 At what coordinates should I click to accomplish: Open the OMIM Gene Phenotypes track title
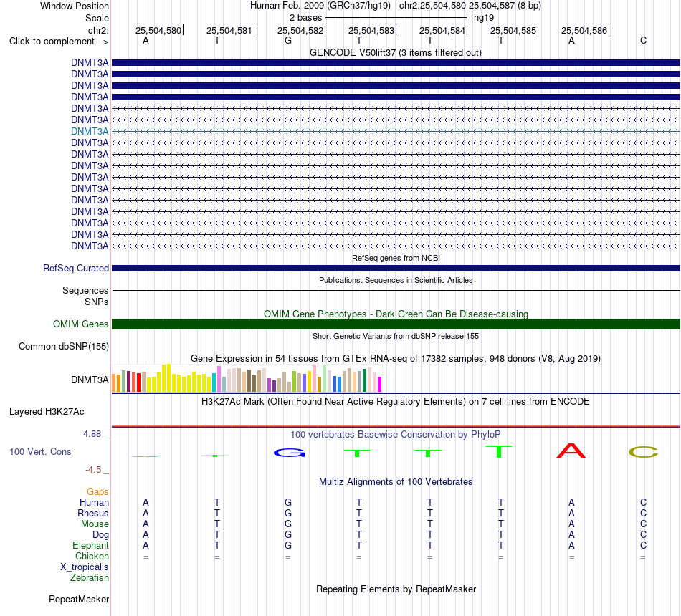pyautogui.click(x=396, y=314)
